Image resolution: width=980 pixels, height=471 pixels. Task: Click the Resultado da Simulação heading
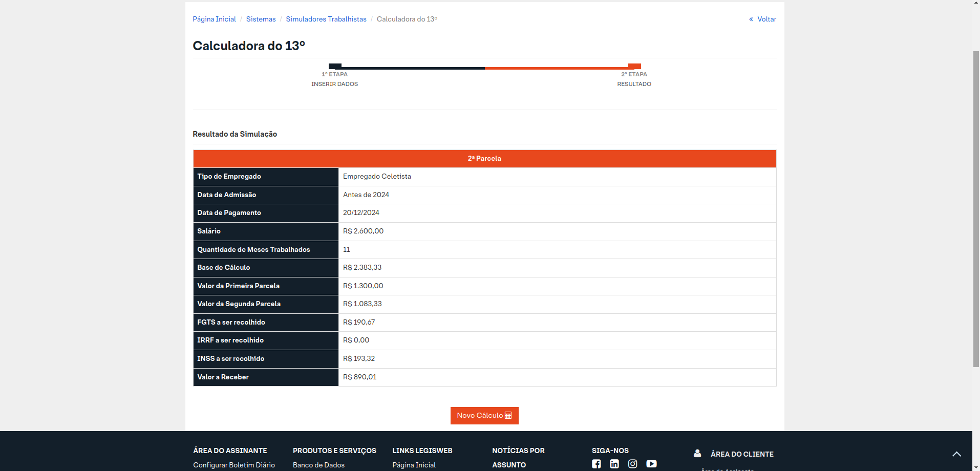pyautogui.click(x=235, y=134)
